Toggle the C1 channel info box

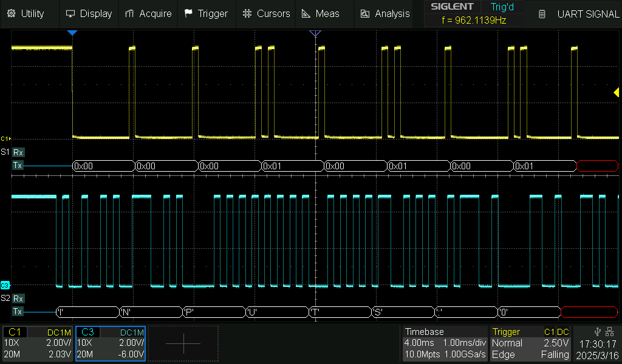38,343
